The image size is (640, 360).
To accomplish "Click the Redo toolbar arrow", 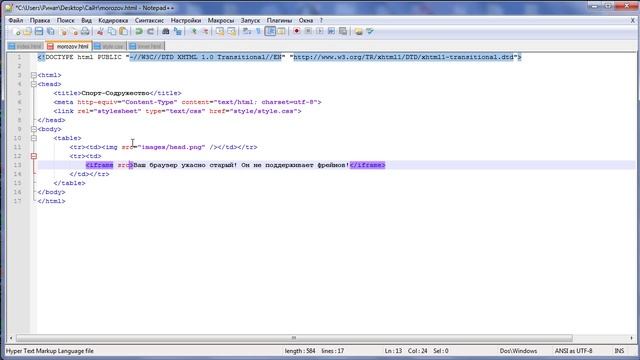I will tap(150, 31).
